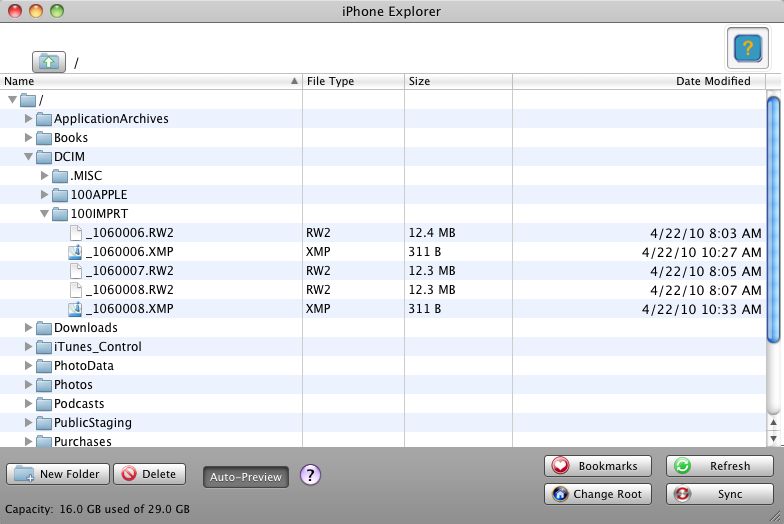This screenshot has height=524, width=784.
Task: Collapse the 100IMPRT folder
Action: (x=44, y=214)
